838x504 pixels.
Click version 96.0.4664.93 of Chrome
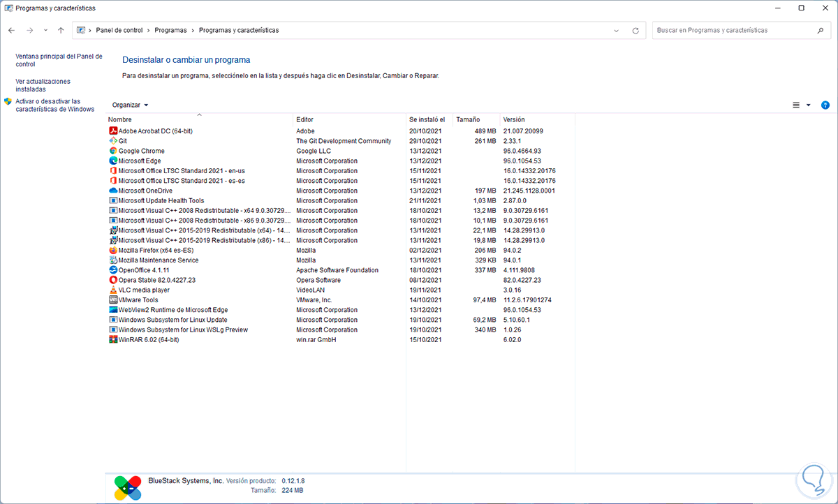[522, 151]
